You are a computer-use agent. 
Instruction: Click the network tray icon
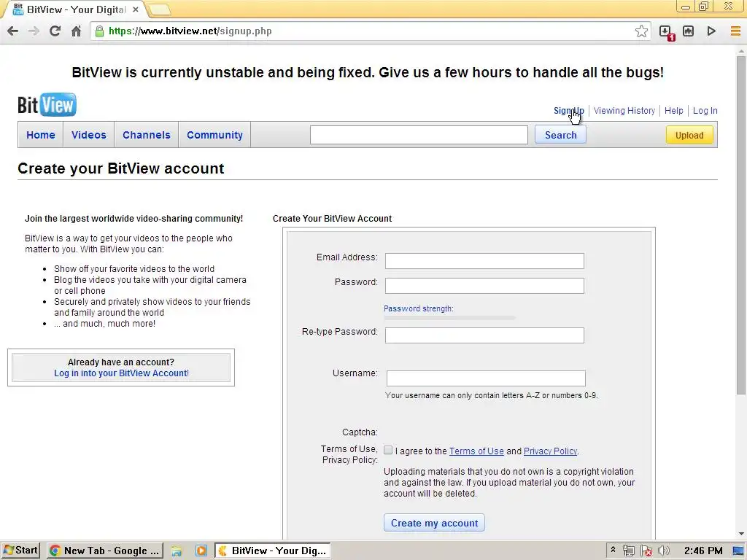[629, 551]
